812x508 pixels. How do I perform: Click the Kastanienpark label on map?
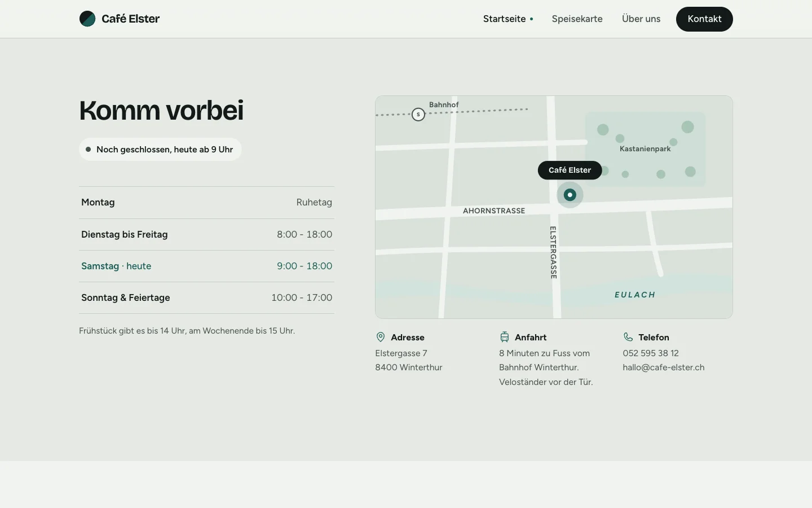[645, 149]
